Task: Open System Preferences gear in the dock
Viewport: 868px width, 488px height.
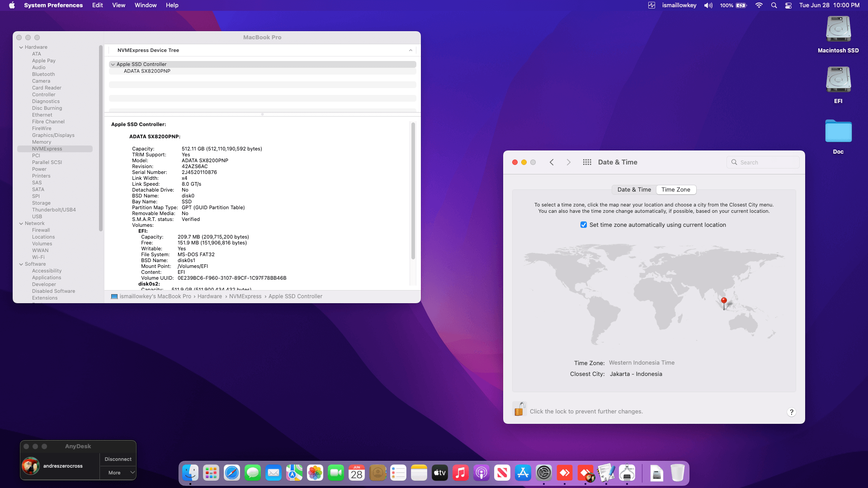Action: [x=544, y=473]
